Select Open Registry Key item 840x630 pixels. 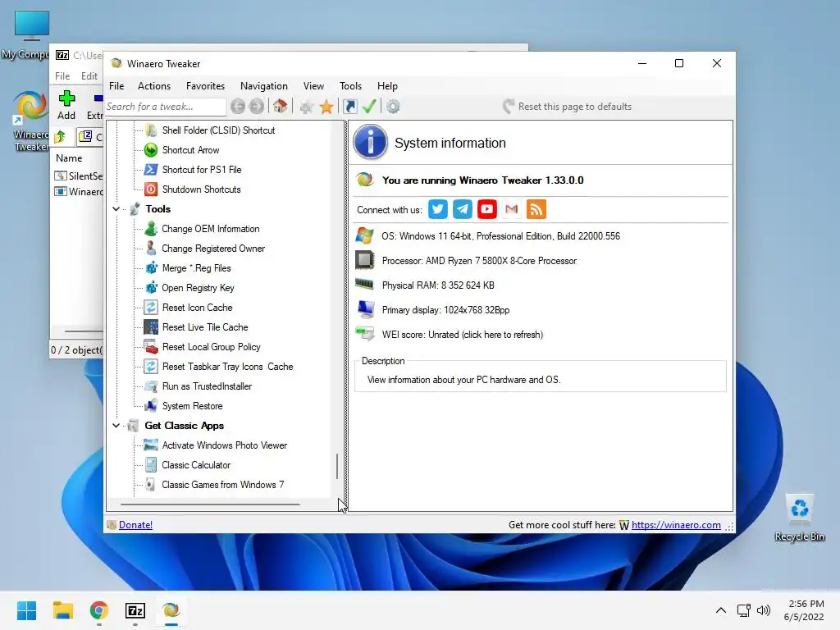(198, 288)
